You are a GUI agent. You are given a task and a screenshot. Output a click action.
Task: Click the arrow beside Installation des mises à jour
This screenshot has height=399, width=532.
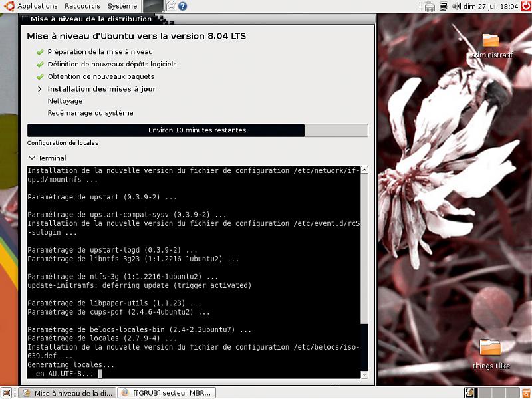pos(40,89)
